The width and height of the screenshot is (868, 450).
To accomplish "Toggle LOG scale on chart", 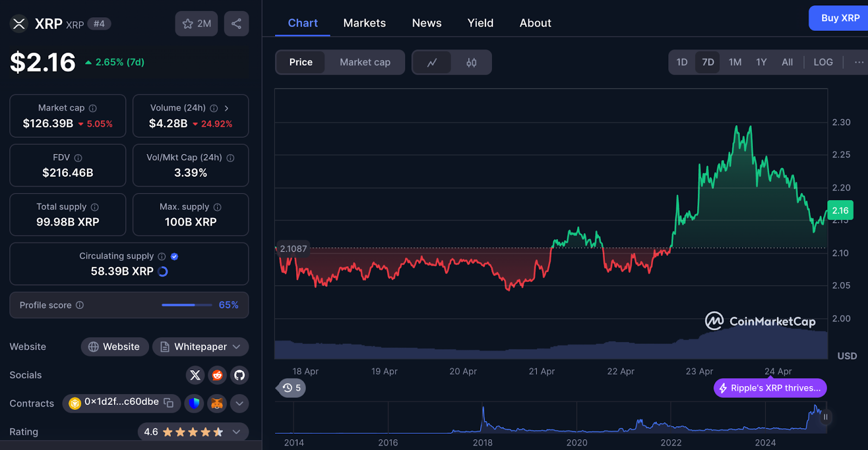I will 823,62.
